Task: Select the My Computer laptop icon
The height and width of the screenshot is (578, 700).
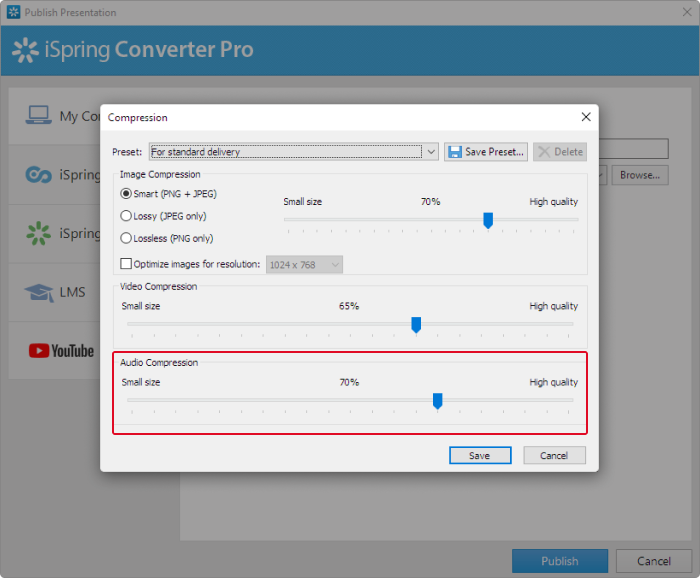Action: pyautogui.click(x=38, y=115)
